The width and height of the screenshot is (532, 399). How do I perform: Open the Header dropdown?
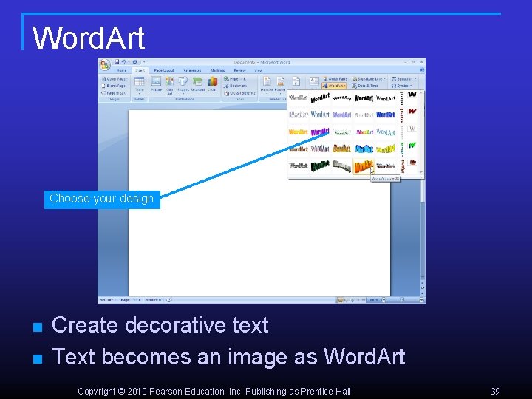(x=267, y=84)
